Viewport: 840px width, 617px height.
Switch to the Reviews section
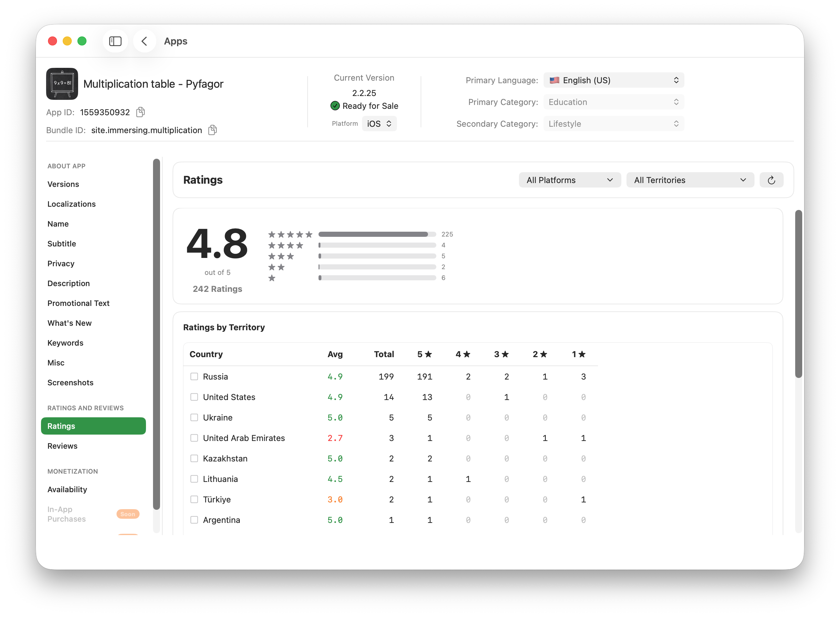click(62, 445)
